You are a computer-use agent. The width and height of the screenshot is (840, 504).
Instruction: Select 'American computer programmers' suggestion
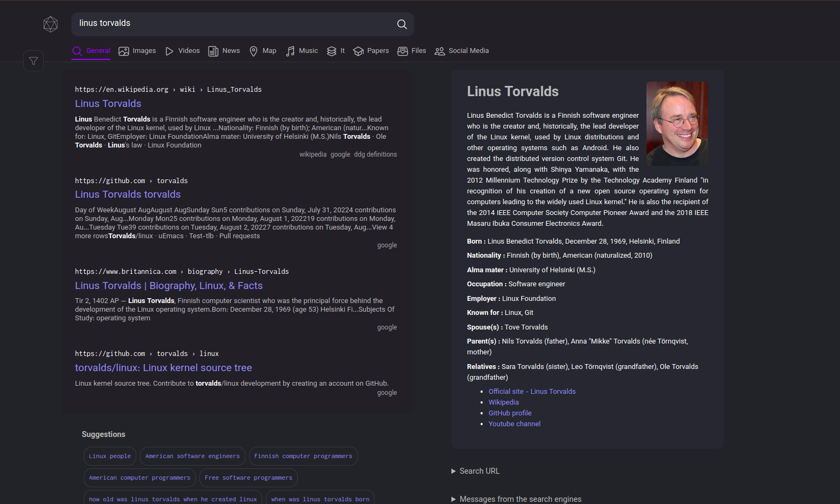pos(139,478)
